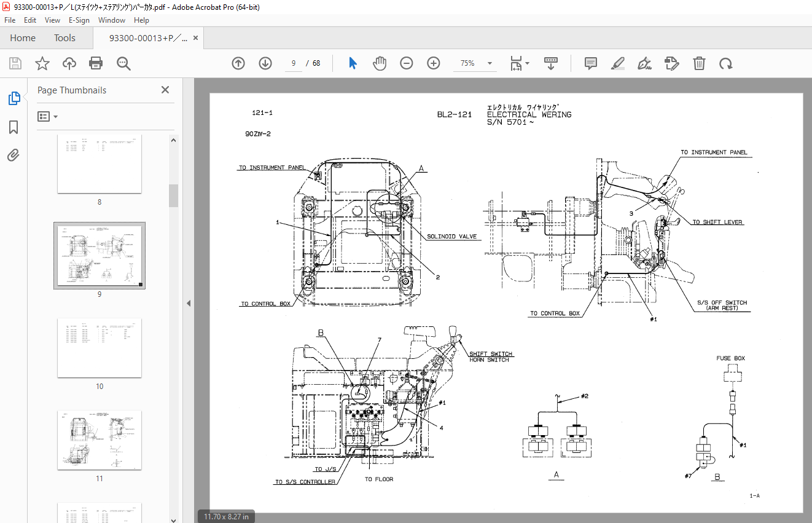Open the View menu

coord(52,20)
